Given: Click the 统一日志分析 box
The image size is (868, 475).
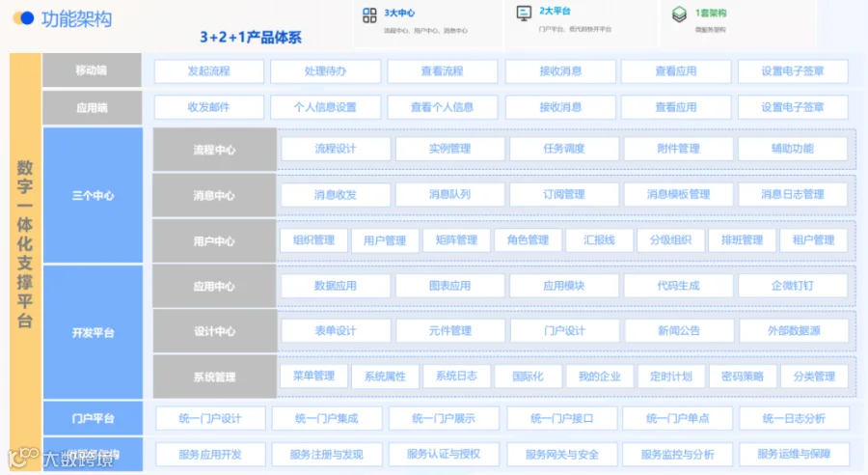Looking at the screenshot, I should (794, 418).
